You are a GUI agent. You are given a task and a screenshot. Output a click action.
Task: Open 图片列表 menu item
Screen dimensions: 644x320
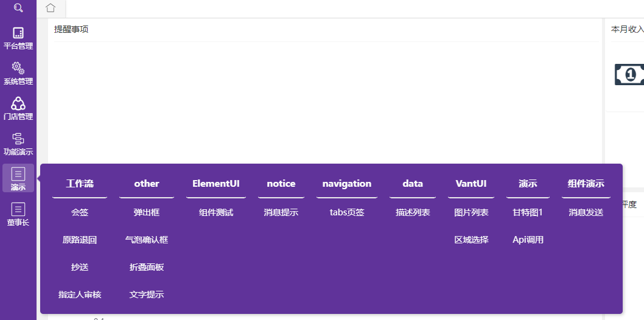(471, 212)
